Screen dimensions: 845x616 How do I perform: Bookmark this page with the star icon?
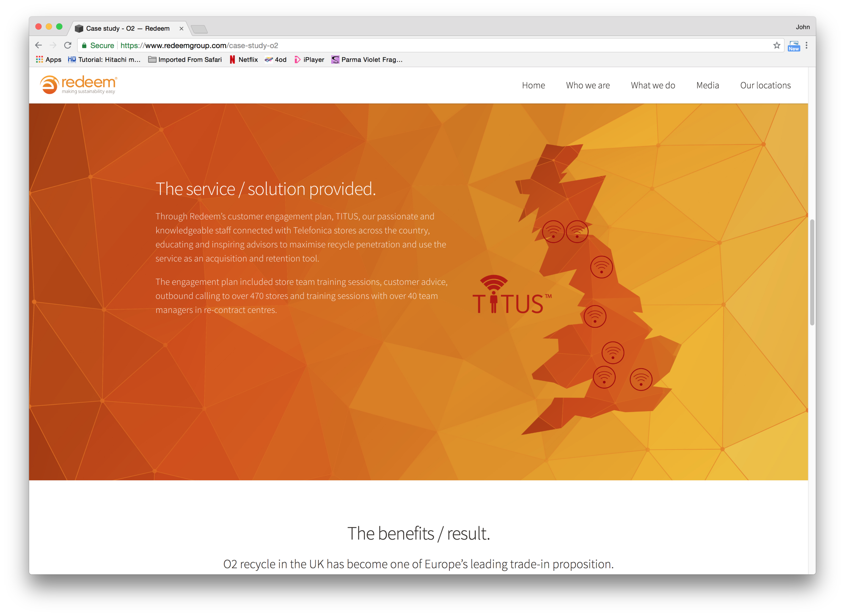[777, 46]
